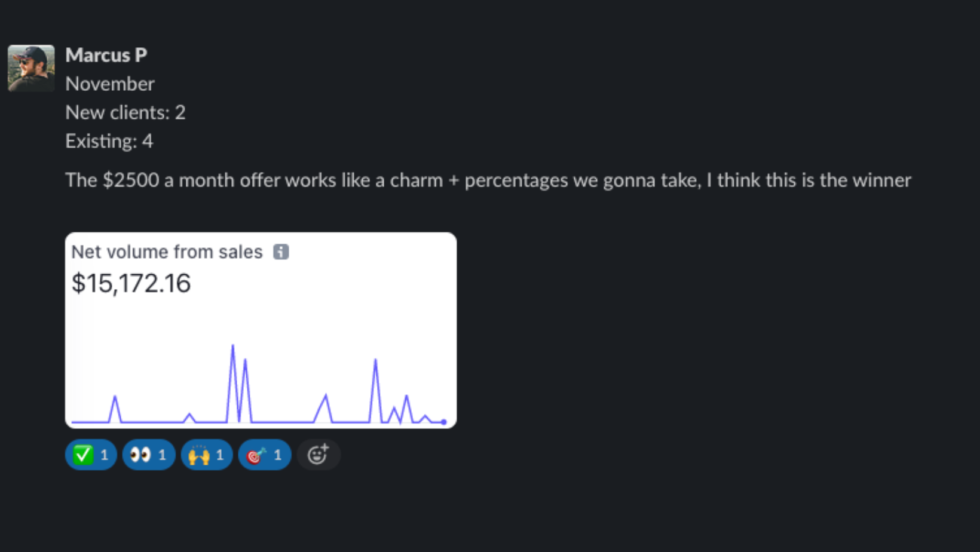Image resolution: width=980 pixels, height=552 pixels.
Task: Open Marcus P's profile from name
Action: point(106,55)
